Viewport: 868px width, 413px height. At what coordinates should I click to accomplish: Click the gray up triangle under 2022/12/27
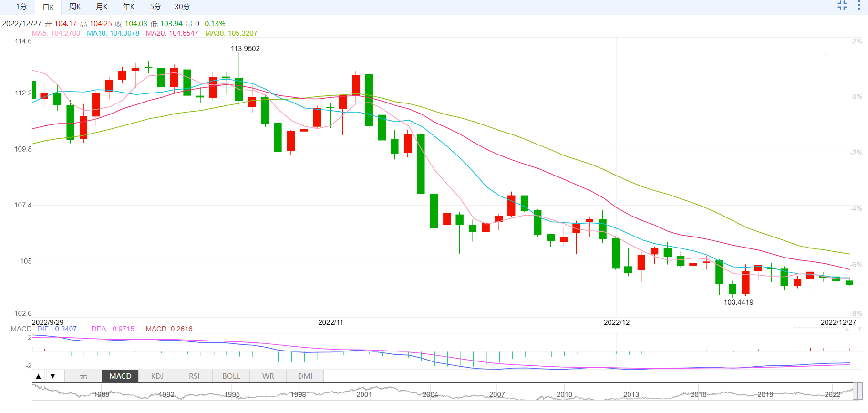click(847, 329)
